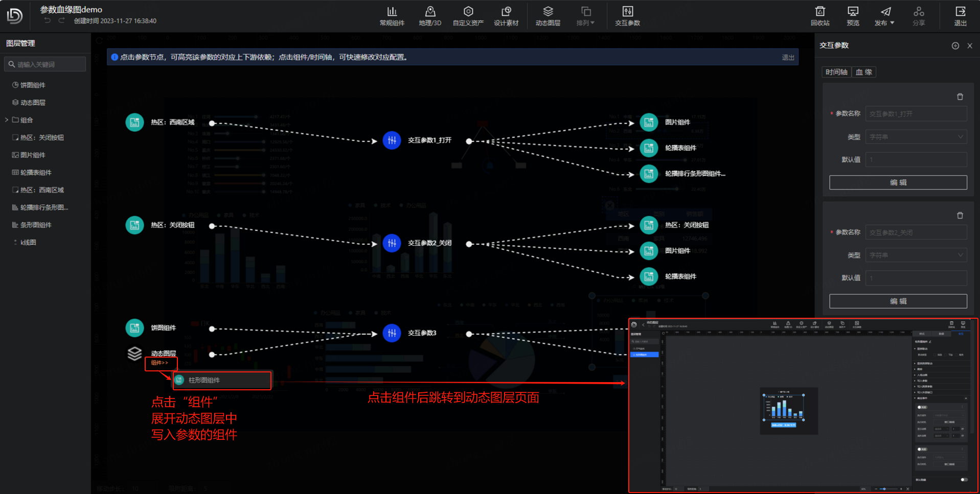Open the 类型 dropdown for first parameter

(916, 137)
